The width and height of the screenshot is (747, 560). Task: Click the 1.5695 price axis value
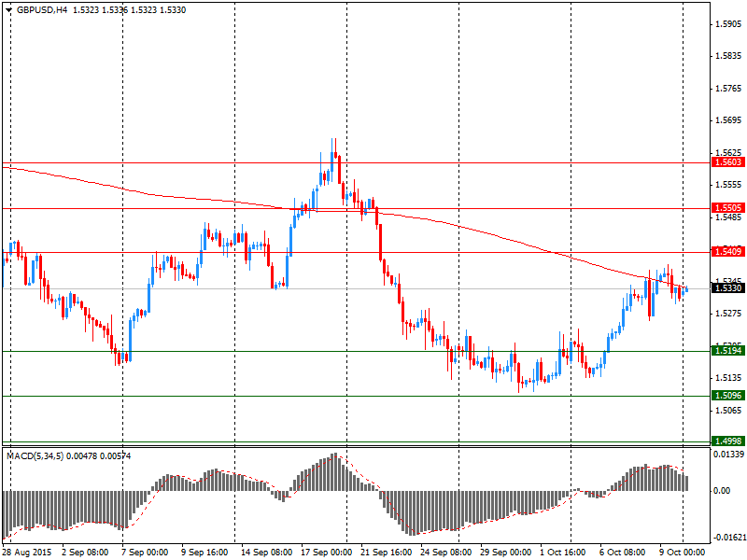[729, 120]
